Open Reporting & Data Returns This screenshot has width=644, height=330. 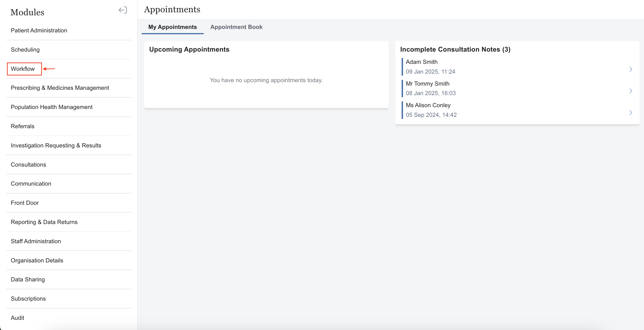click(x=44, y=222)
